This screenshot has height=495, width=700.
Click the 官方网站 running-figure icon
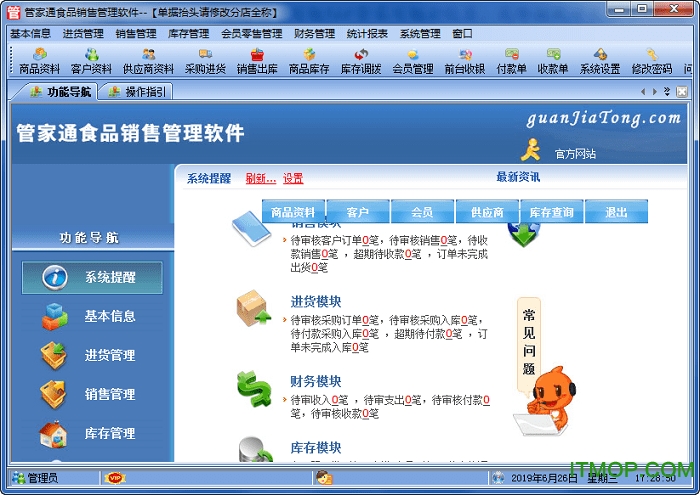pyautogui.click(x=530, y=150)
